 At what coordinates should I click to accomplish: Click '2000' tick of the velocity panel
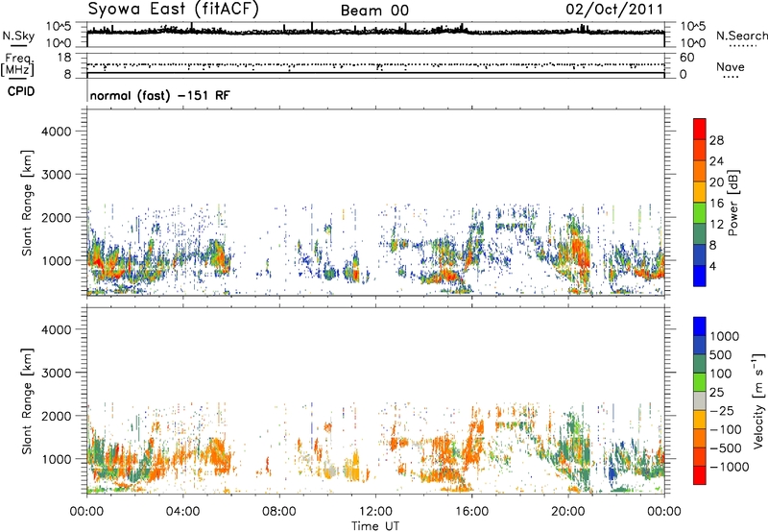(57, 416)
